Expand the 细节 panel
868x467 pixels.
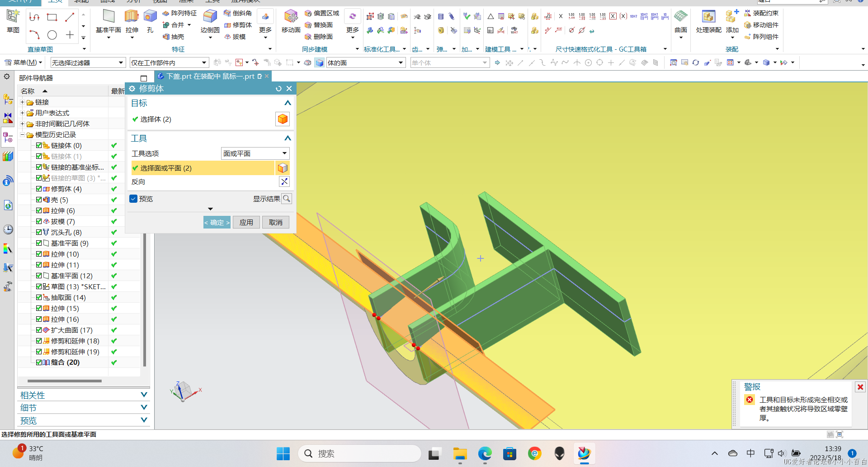pyautogui.click(x=144, y=408)
